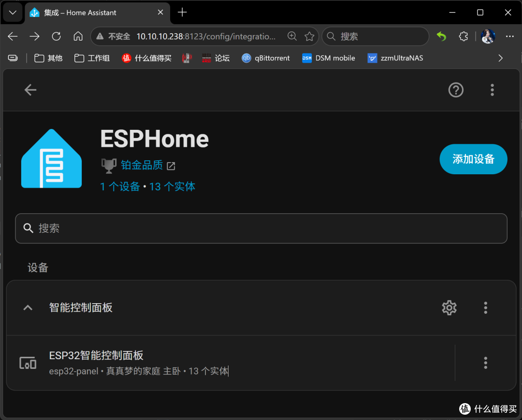Bookmark the page with the star icon

(x=309, y=36)
